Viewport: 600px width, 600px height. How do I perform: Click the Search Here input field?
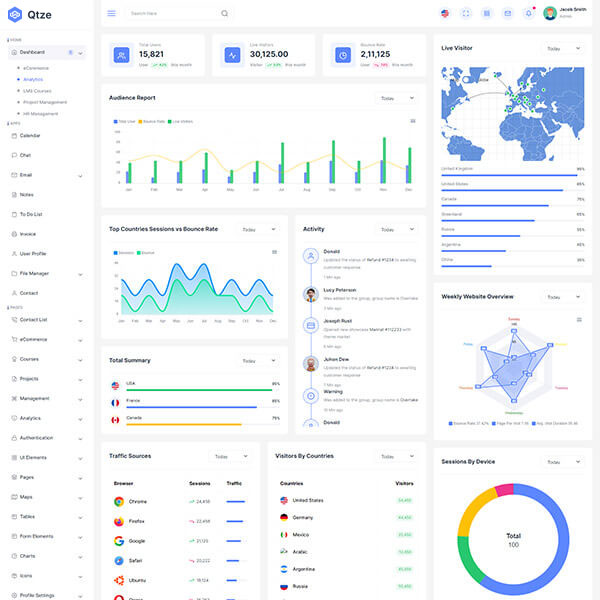170,13
